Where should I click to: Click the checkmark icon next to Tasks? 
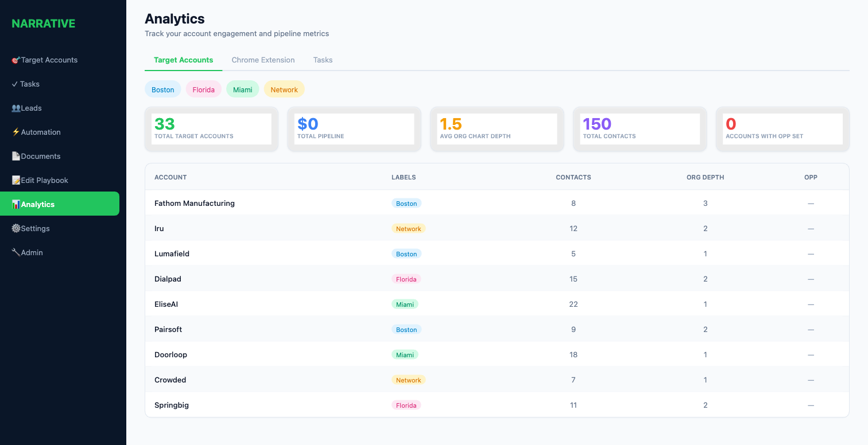(15, 84)
